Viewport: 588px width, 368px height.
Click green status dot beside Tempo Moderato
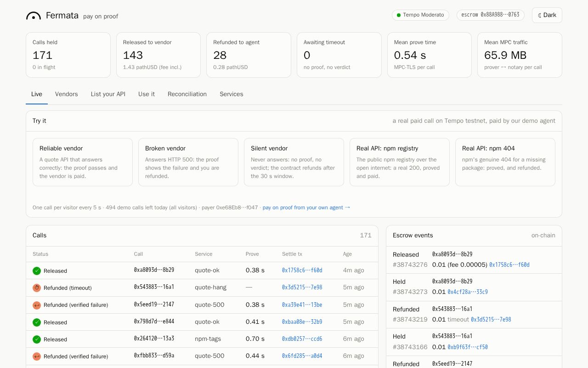pos(399,15)
